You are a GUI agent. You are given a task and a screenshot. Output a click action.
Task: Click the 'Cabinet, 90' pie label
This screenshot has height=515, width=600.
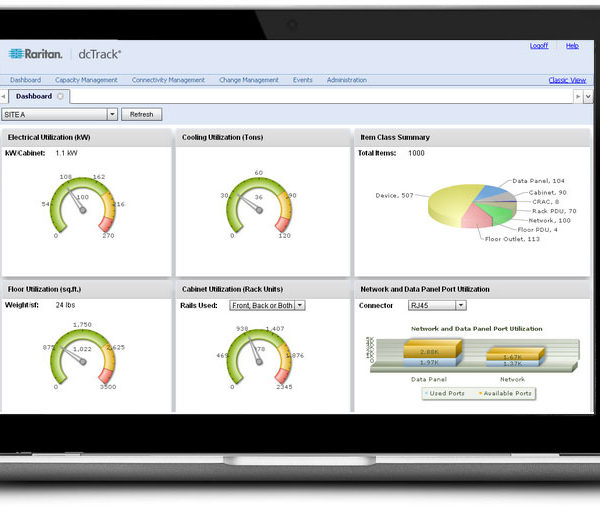coord(547,192)
